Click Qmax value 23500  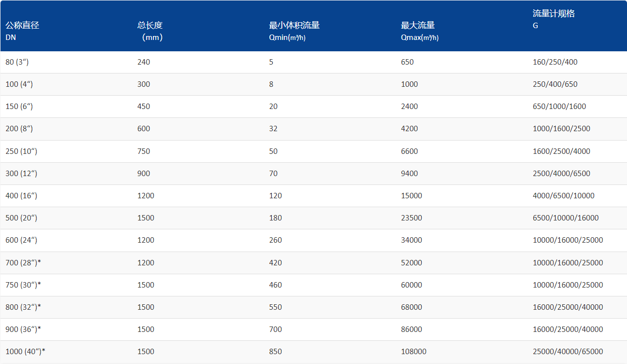click(411, 218)
